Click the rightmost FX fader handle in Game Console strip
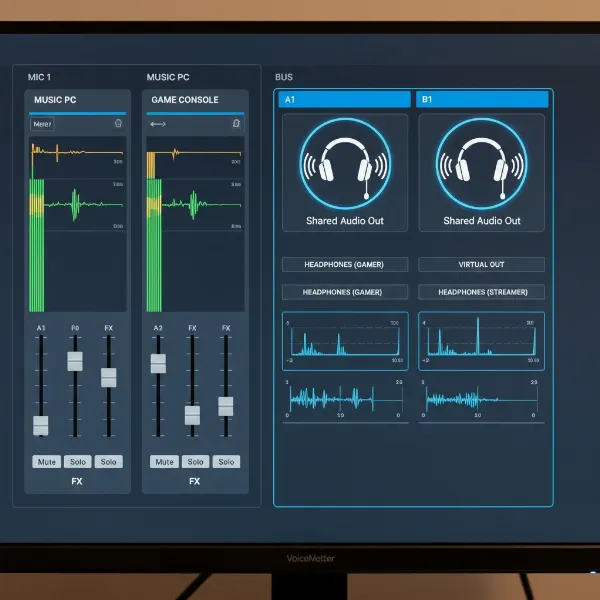600x600 pixels. click(226, 406)
